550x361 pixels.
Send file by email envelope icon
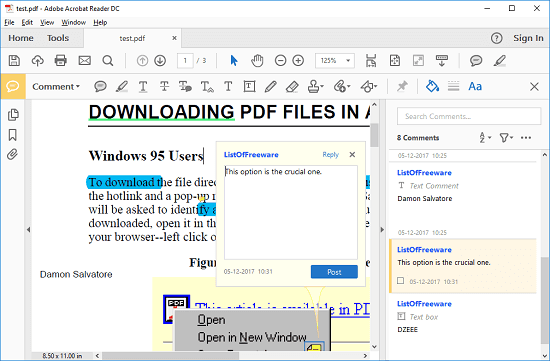[x=85, y=61]
